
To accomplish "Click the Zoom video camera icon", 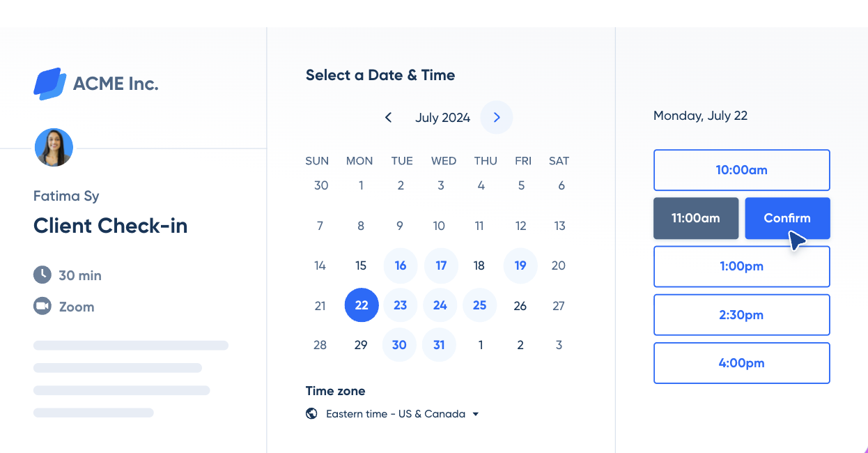I will [41, 307].
